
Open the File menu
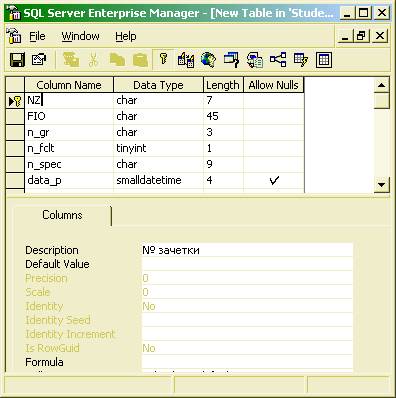(x=37, y=36)
